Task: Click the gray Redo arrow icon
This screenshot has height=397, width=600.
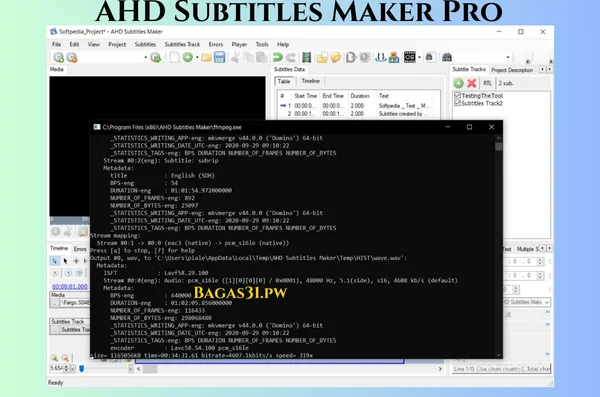Action: click(x=291, y=57)
